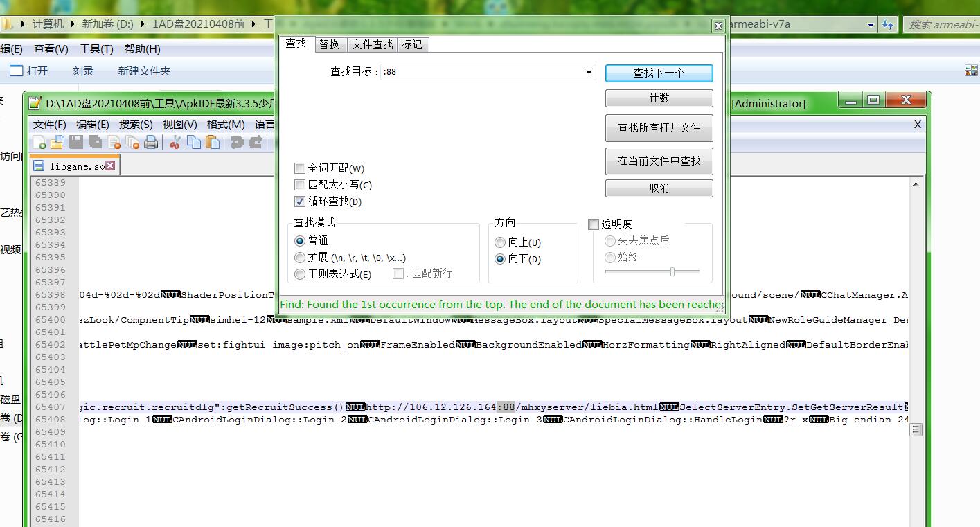
Task: Close the libgame.so tab with its X
Action: pyautogui.click(x=111, y=166)
